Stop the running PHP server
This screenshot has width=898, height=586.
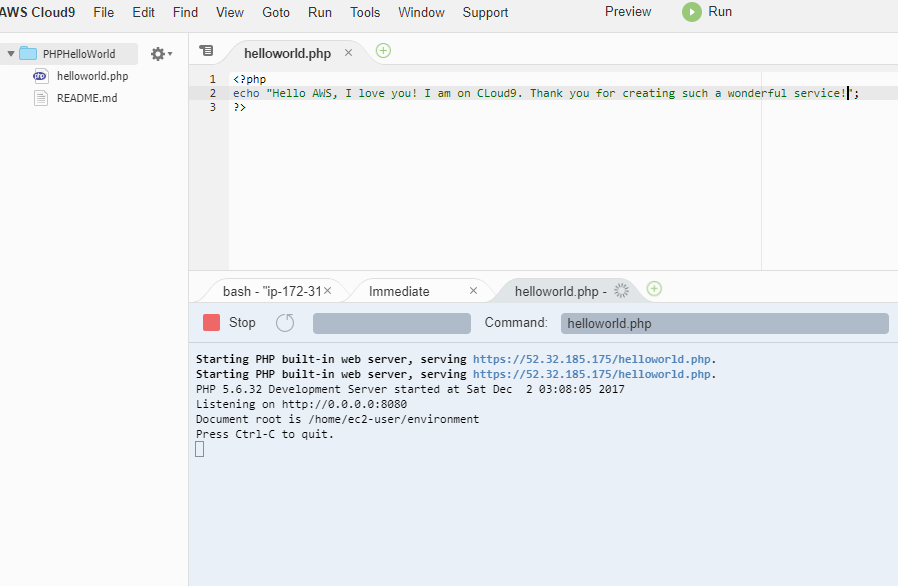click(x=211, y=323)
